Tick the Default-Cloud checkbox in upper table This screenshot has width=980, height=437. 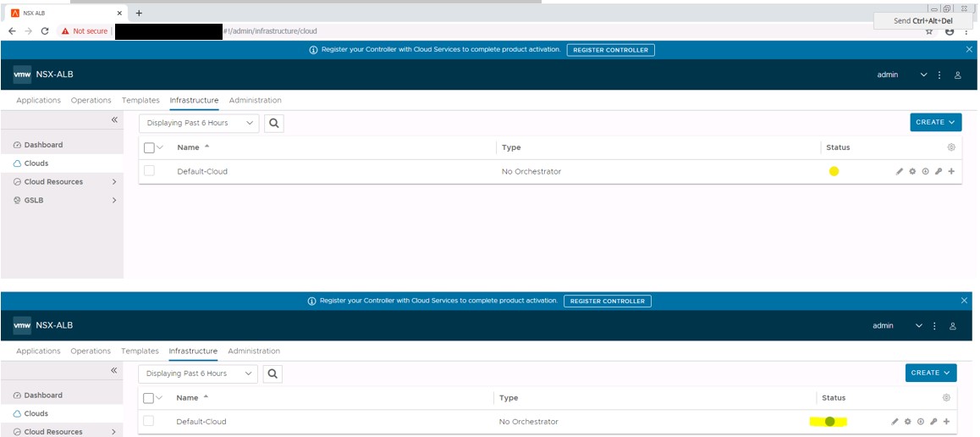[150, 171]
